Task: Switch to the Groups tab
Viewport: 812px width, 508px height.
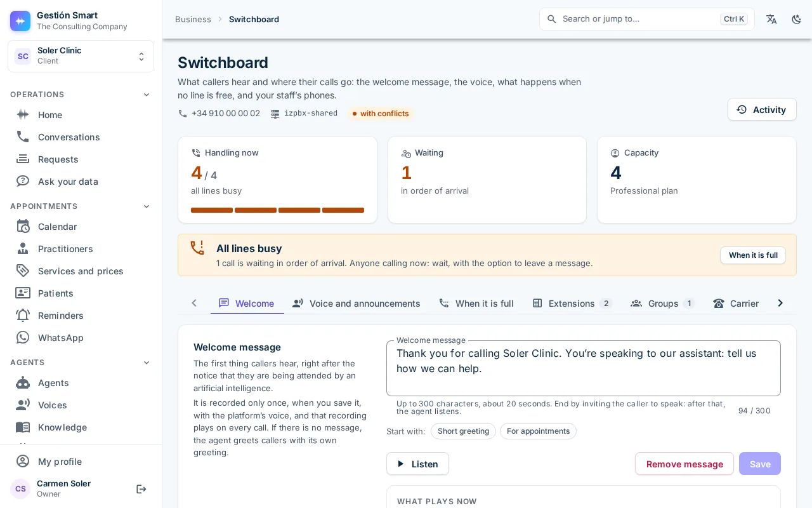Action: [663, 304]
